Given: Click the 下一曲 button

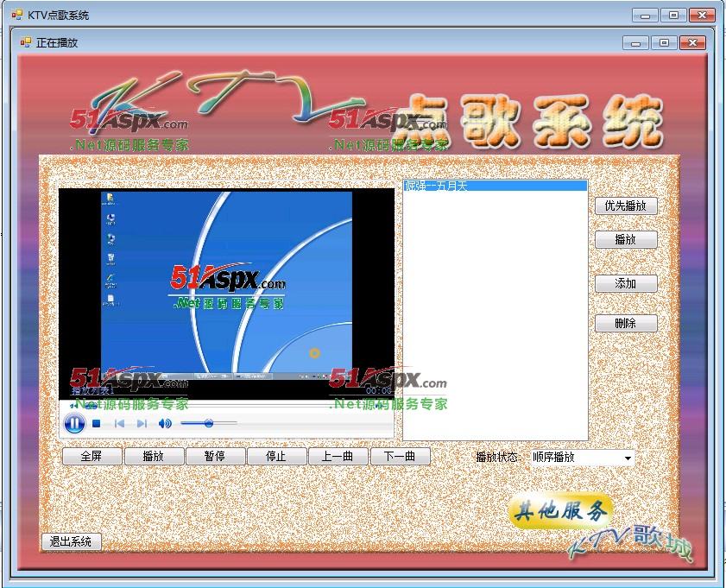Looking at the screenshot, I should (x=400, y=456).
